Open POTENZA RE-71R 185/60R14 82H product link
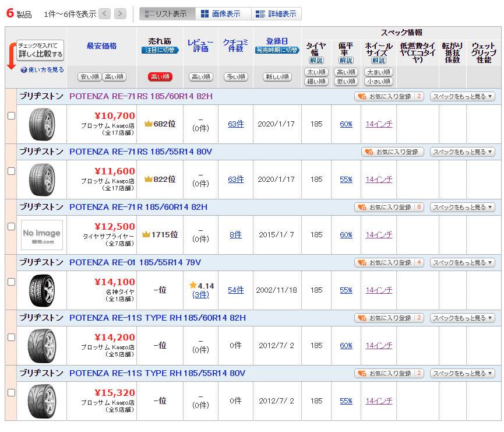The width and height of the screenshot is (504, 432). pos(138,207)
